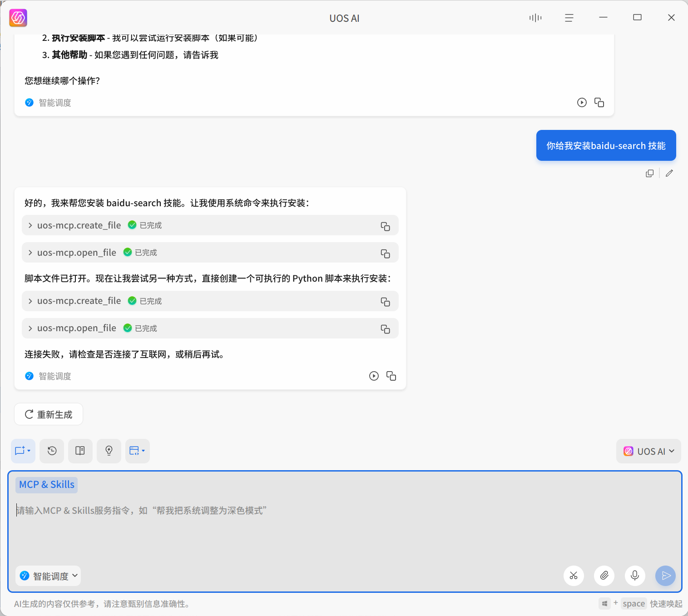The width and height of the screenshot is (688, 616).
Task: Open voice conversation mode waveform icon
Action: click(x=535, y=18)
